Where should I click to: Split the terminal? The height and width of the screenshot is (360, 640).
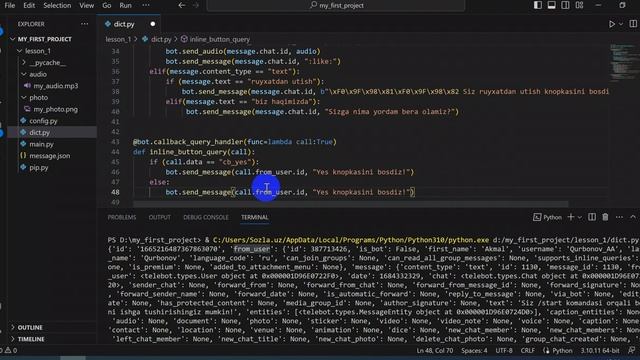tap(592, 217)
